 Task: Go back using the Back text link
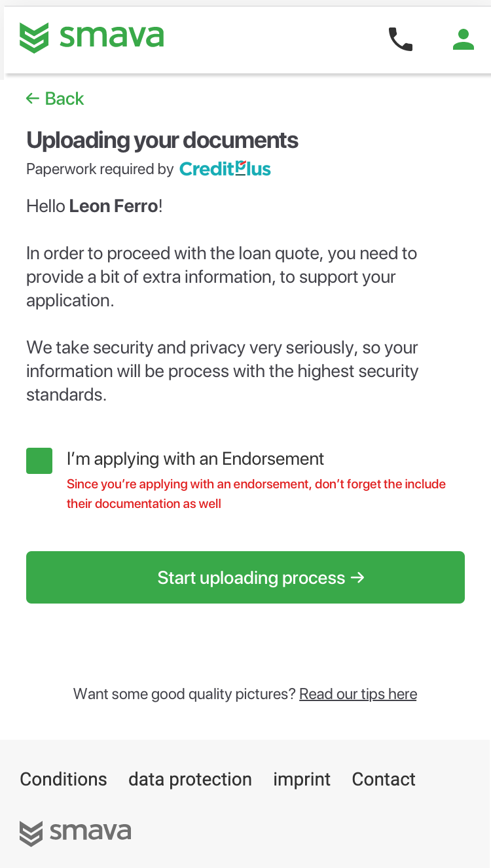[x=64, y=99]
